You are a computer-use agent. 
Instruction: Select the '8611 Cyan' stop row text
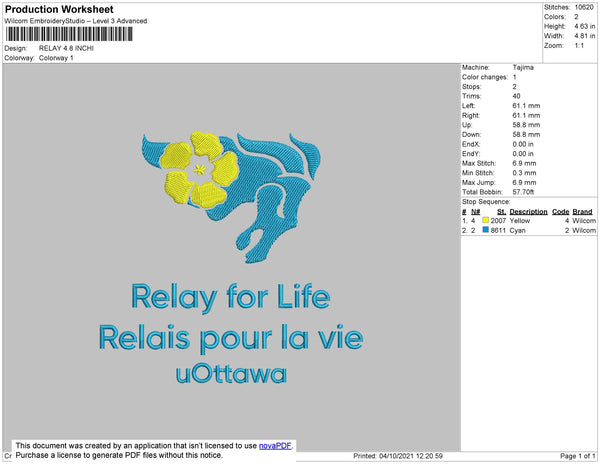(x=508, y=230)
